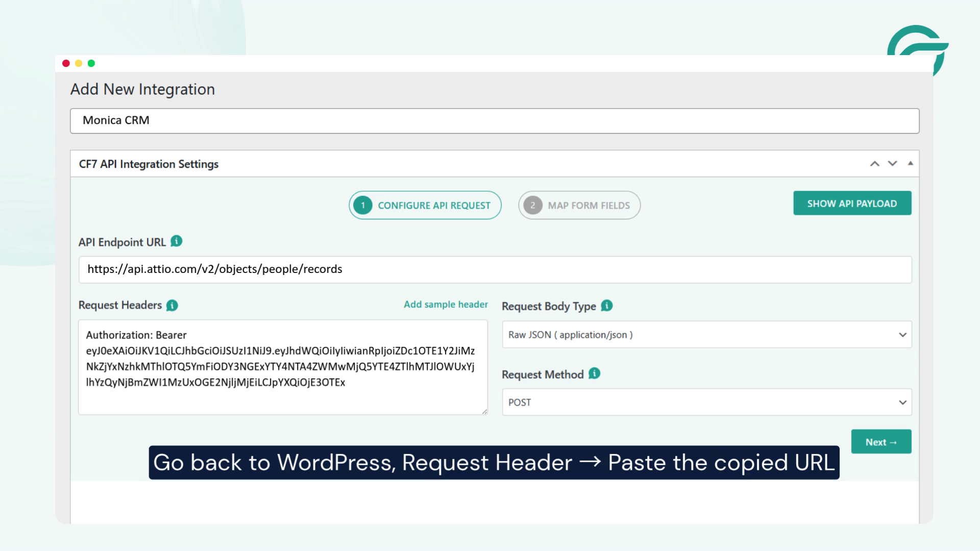Image resolution: width=980 pixels, height=551 pixels.
Task: Click the Request Headers label
Action: 120,305
